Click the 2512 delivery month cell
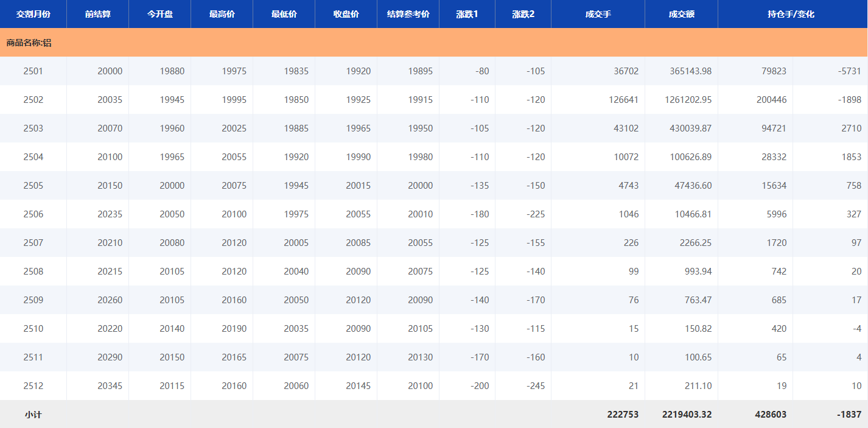This screenshot has width=868, height=428. [x=33, y=386]
